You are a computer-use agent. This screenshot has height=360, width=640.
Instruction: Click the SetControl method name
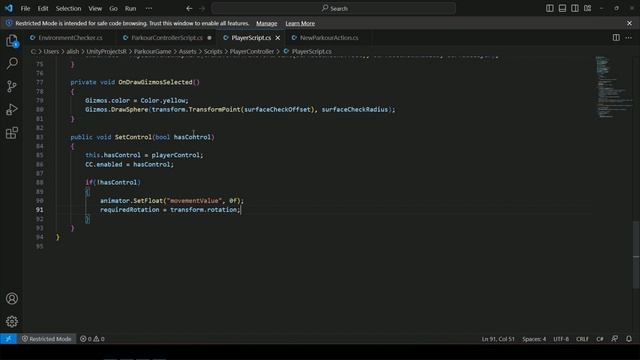click(133, 137)
